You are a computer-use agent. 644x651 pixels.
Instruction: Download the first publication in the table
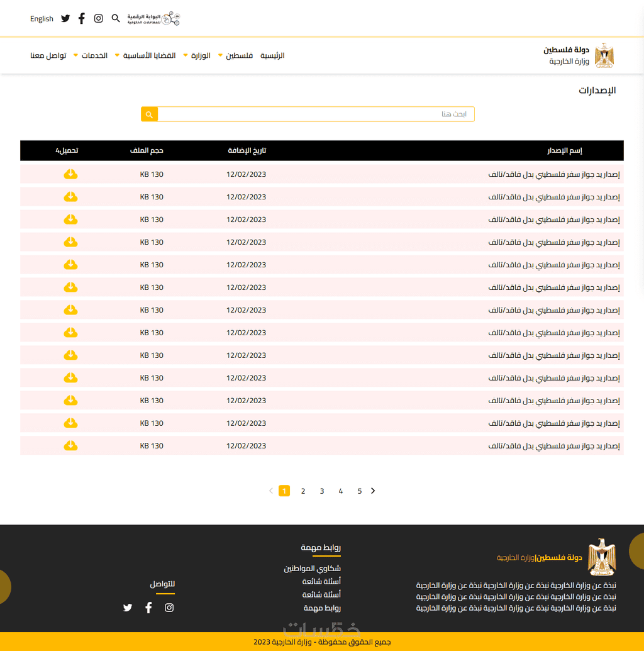(x=70, y=174)
